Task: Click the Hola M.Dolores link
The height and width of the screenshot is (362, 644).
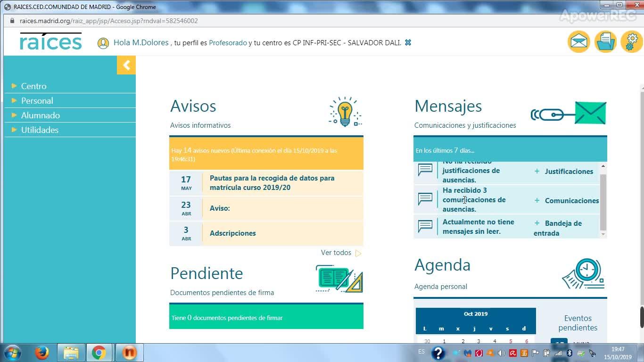Action: (141, 42)
